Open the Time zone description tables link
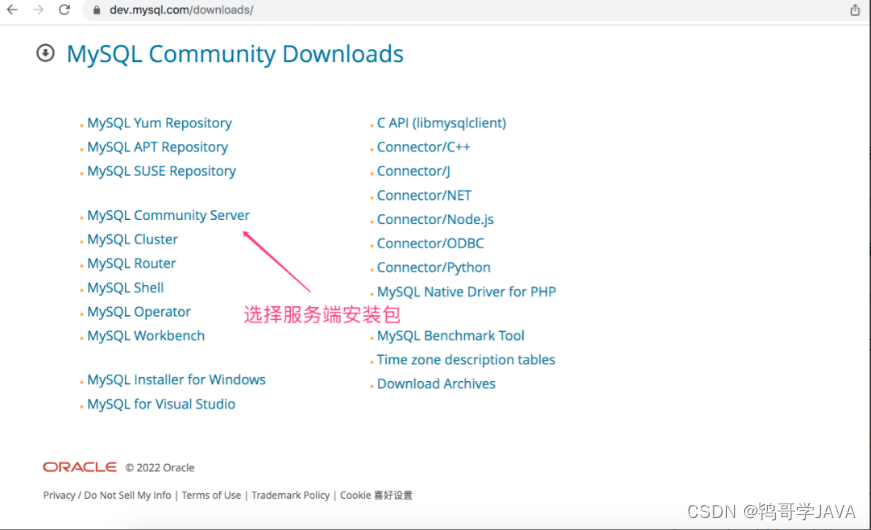The image size is (871, 530). click(466, 360)
